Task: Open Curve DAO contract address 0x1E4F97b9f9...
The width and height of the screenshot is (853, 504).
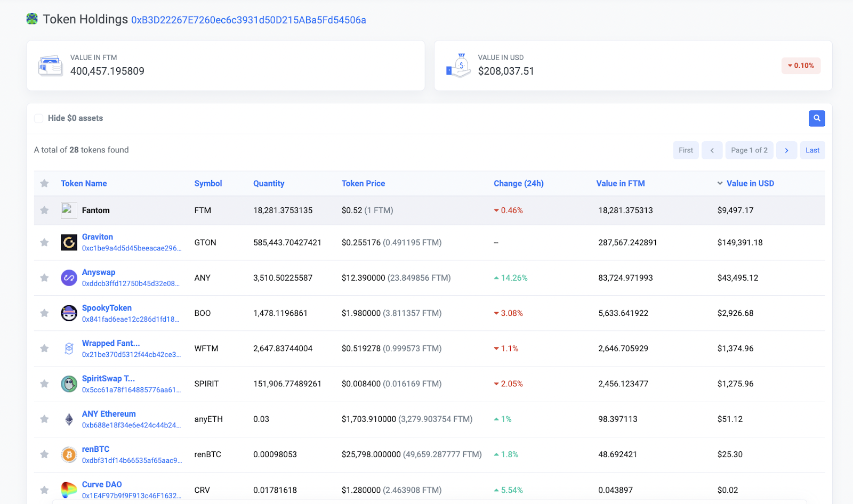Action: (132, 495)
